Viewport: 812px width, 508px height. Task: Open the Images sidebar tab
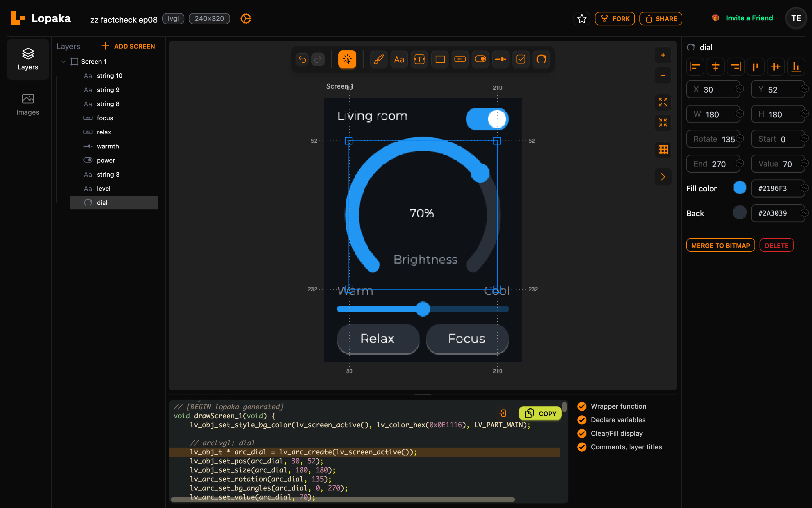tap(28, 104)
